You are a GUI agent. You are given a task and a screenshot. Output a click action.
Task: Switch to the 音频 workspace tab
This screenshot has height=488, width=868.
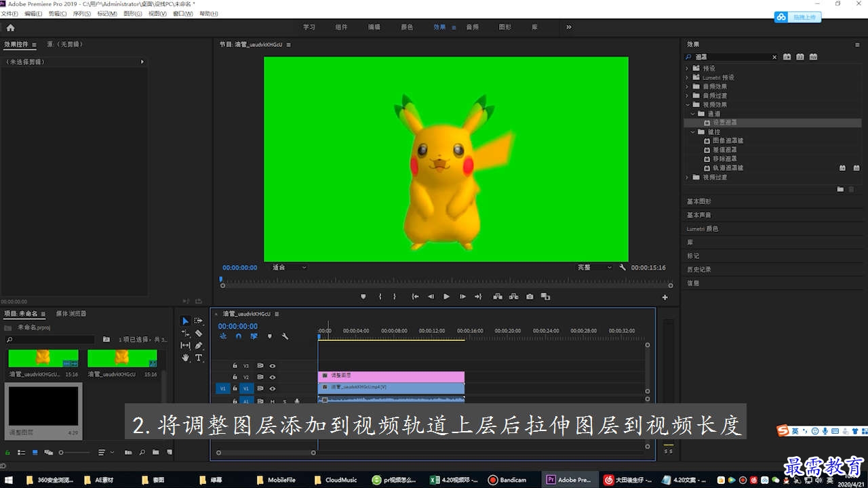pos(472,27)
